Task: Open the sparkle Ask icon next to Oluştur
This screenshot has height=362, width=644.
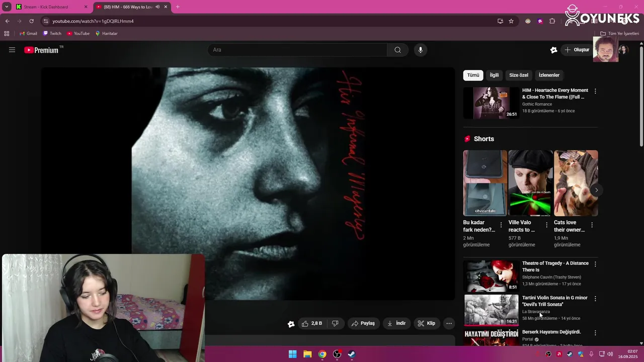Action: coord(553,50)
